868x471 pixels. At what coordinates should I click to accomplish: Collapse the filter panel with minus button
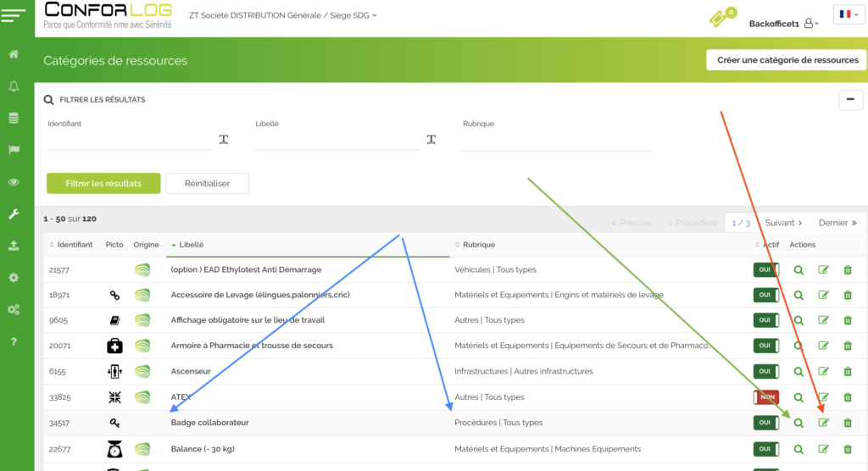(850, 99)
